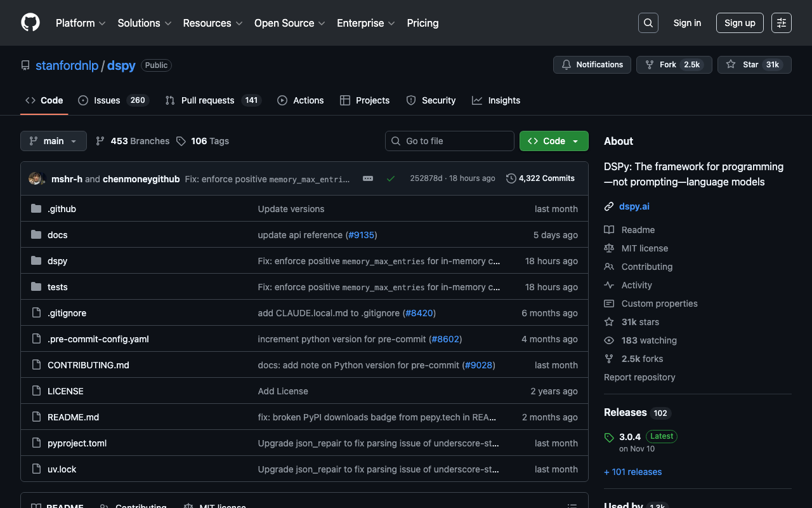The width and height of the screenshot is (812, 508).
Task: Click the author avatar for mshr-h
Action: tap(36, 179)
